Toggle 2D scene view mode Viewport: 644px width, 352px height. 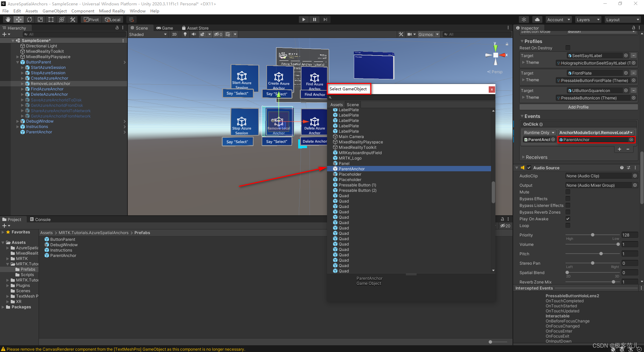(x=174, y=34)
